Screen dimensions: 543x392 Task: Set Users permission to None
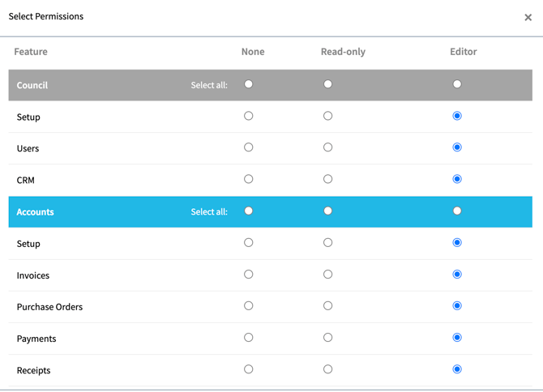pyautogui.click(x=249, y=147)
